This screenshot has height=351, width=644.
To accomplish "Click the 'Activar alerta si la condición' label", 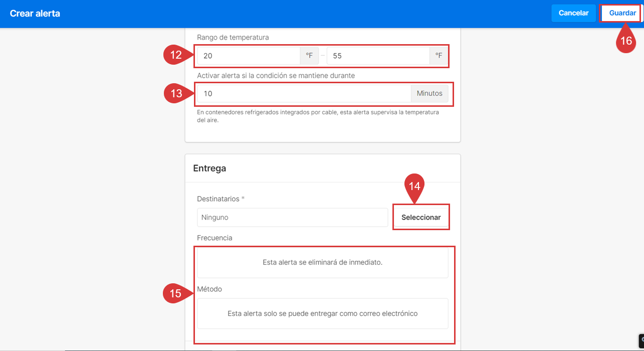I will point(276,76).
